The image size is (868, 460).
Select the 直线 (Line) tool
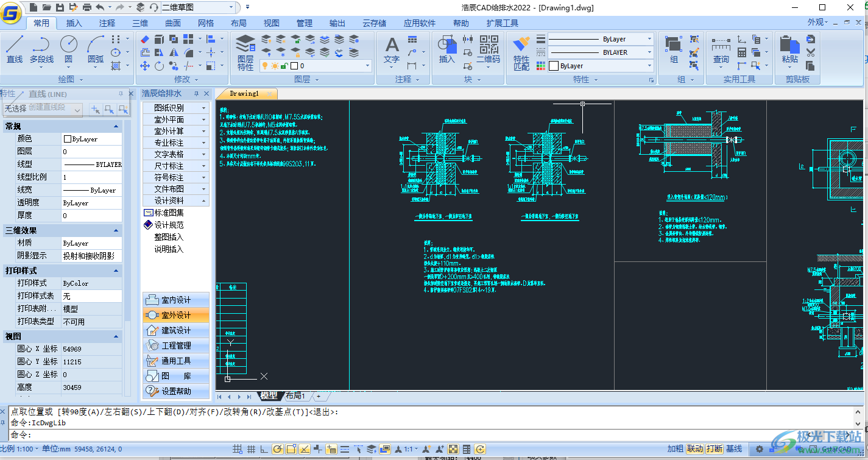(x=15, y=49)
